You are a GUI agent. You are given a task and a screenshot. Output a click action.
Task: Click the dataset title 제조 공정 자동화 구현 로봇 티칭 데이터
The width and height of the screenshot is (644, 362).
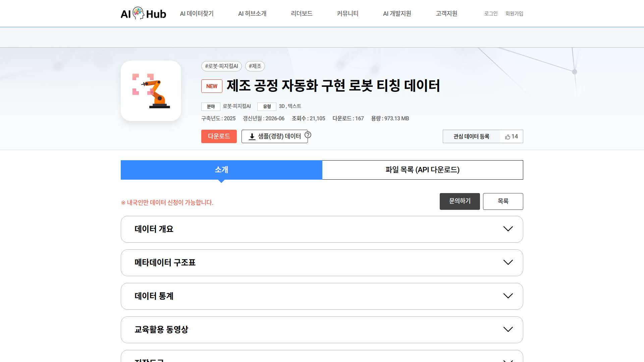(333, 86)
